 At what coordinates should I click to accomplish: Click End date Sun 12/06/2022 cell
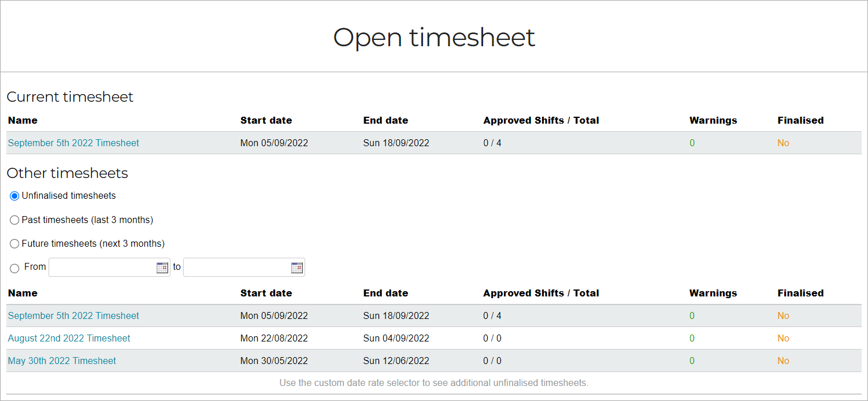(x=396, y=361)
